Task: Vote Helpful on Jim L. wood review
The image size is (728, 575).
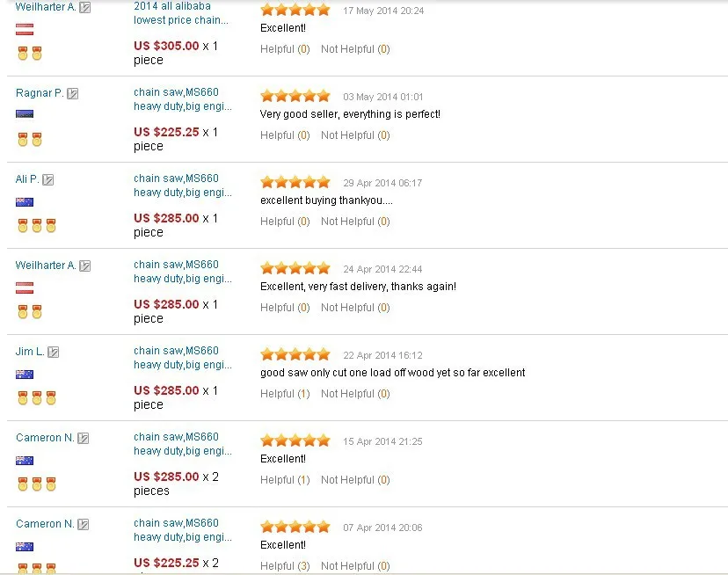Action: click(285, 394)
